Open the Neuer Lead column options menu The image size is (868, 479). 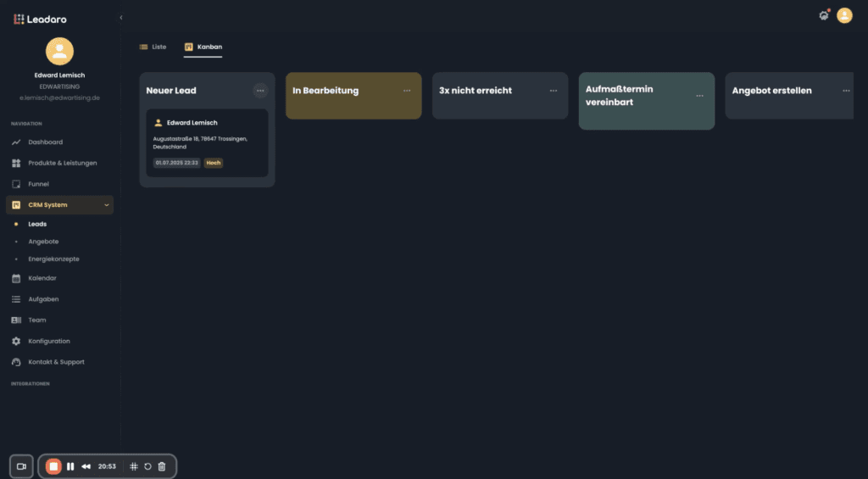coord(260,91)
